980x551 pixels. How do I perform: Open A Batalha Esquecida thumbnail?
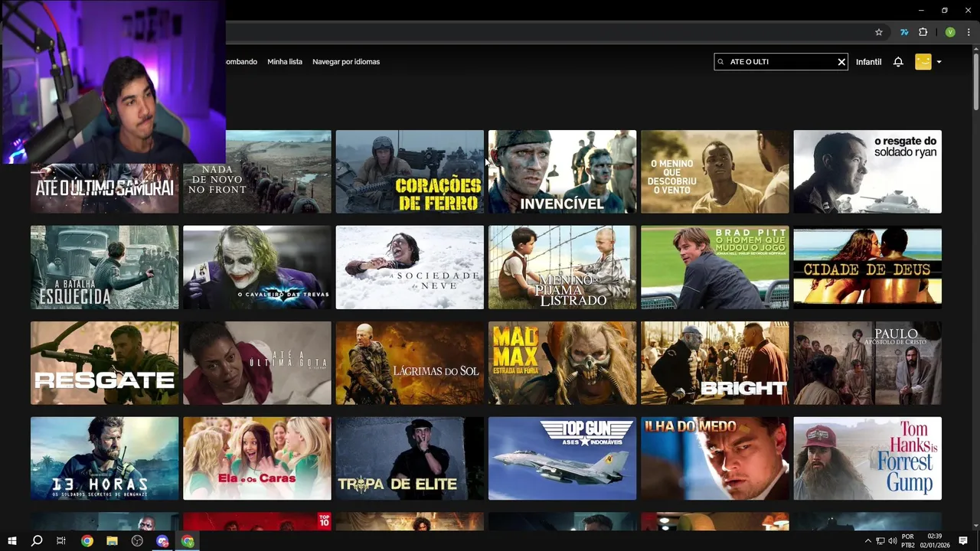tap(105, 267)
